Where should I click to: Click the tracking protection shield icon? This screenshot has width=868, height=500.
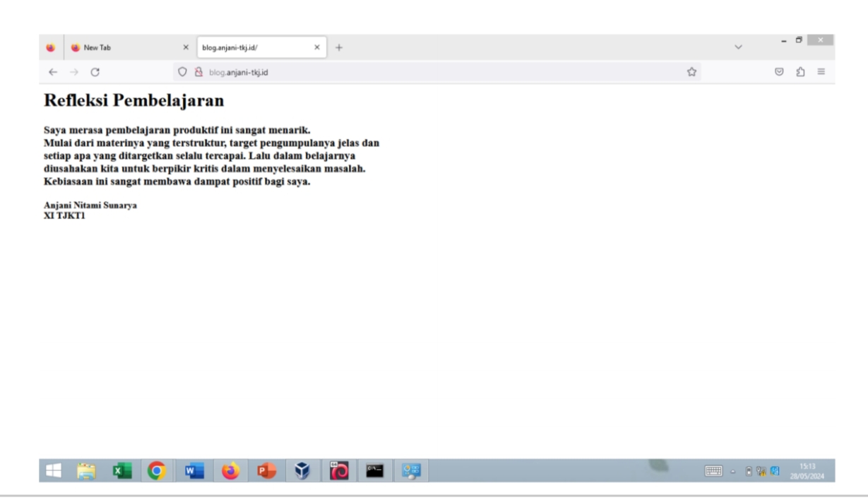tap(182, 72)
